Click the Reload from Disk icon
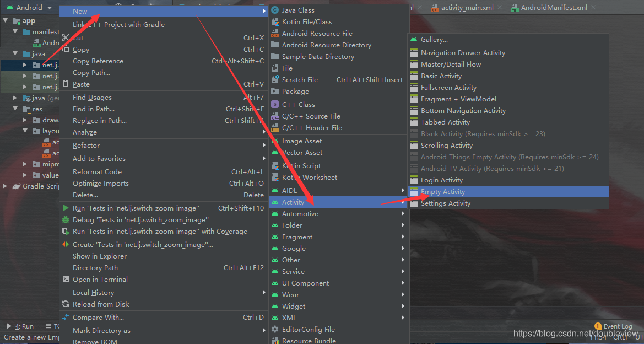Viewport: 644px width, 344px height. pos(66,304)
